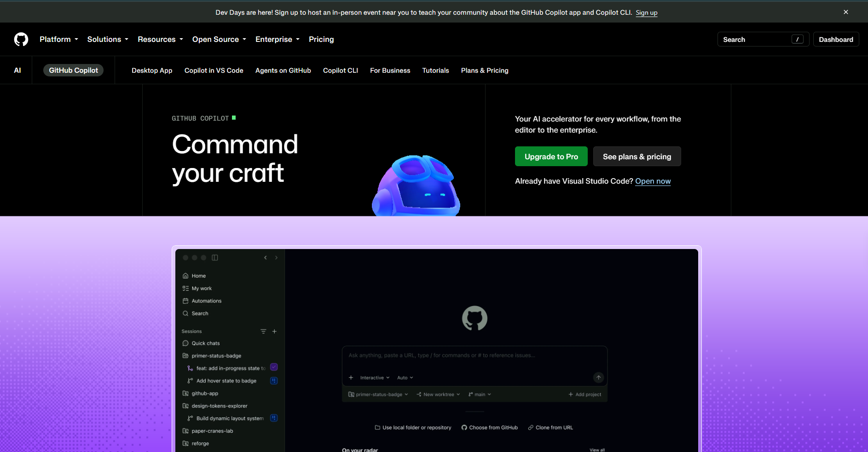868x452 pixels.
Task: Open the Pricing page
Action: [321, 40]
